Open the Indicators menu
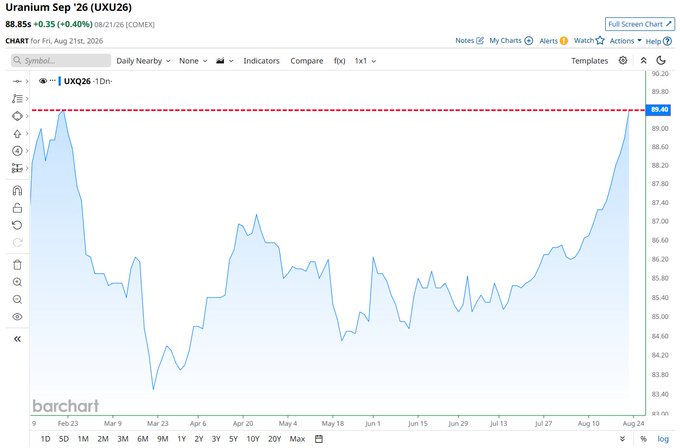The height and width of the screenshot is (448, 680). tap(262, 61)
